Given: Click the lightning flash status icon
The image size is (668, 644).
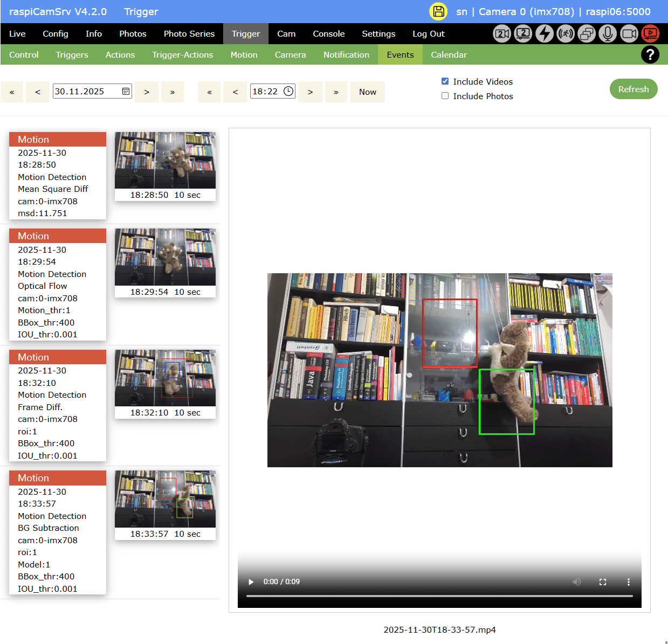Looking at the screenshot, I should coord(544,33).
